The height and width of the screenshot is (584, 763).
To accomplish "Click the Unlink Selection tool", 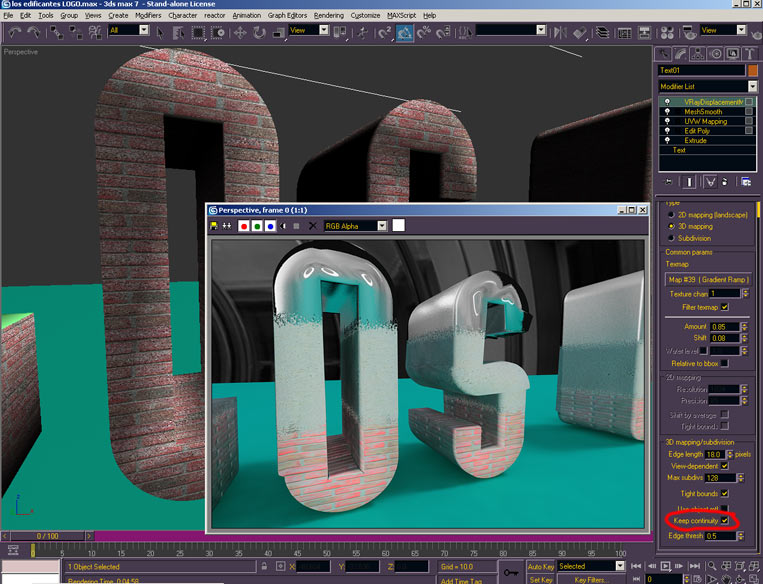I will tap(75, 33).
